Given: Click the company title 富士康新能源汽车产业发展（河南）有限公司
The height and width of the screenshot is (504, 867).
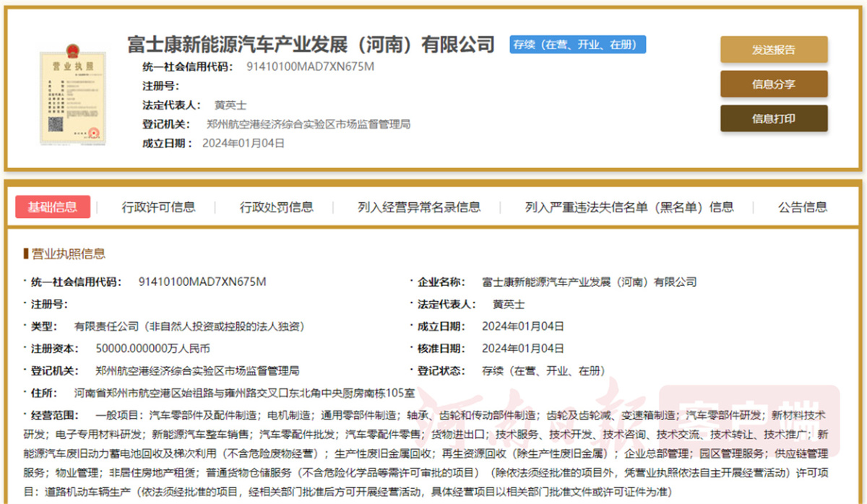Looking at the screenshot, I should tap(311, 44).
